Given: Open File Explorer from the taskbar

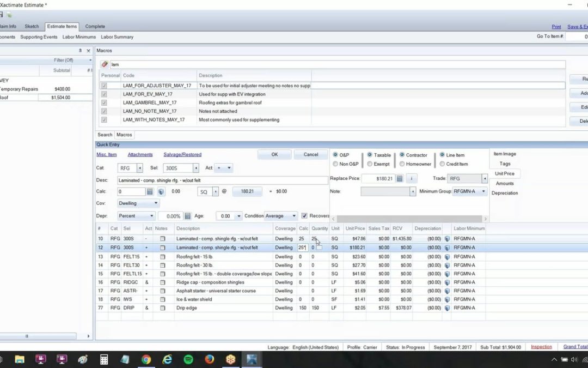Looking at the screenshot, I should (20, 359).
